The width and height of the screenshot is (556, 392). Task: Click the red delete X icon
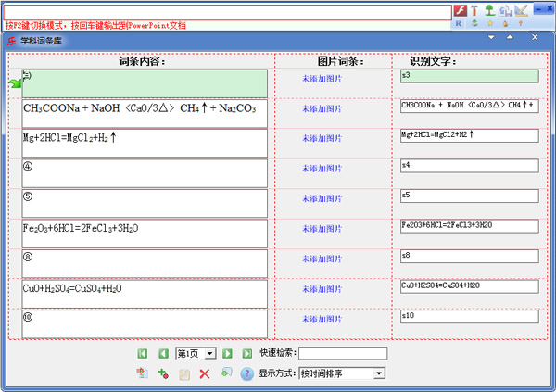(205, 373)
